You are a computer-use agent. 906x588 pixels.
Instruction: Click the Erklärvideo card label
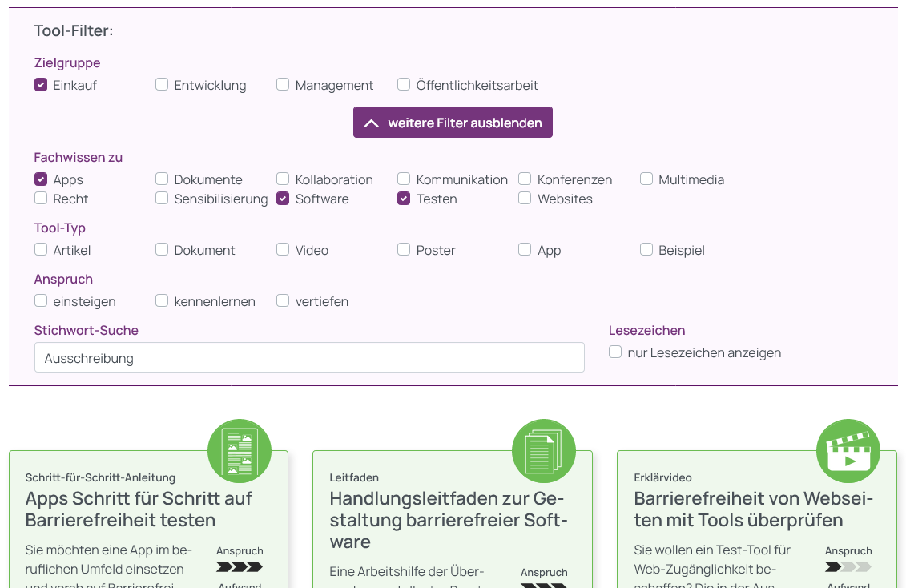pyautogui.click(x=662, y=477)
